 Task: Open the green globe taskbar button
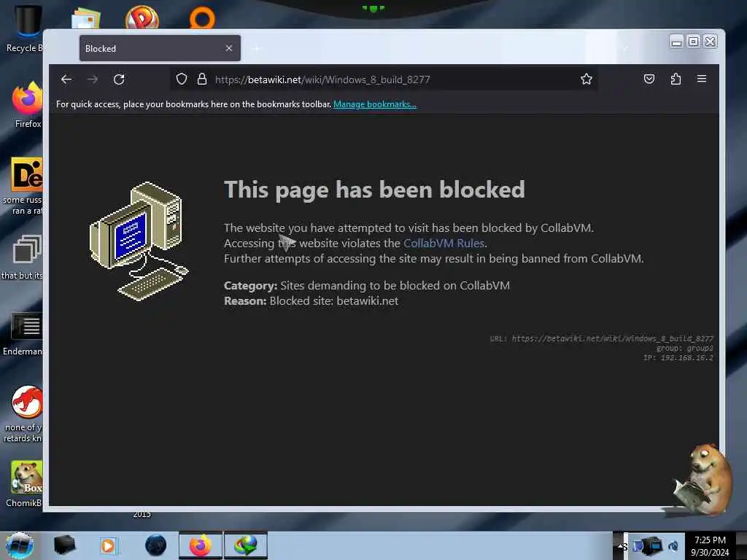point(245,545)
